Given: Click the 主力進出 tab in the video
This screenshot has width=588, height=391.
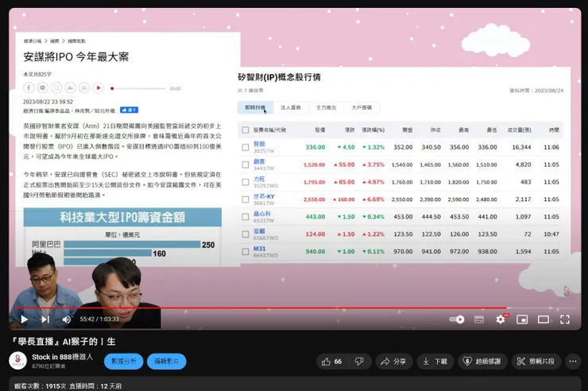Looking at the screenshot, I should 327,107.
